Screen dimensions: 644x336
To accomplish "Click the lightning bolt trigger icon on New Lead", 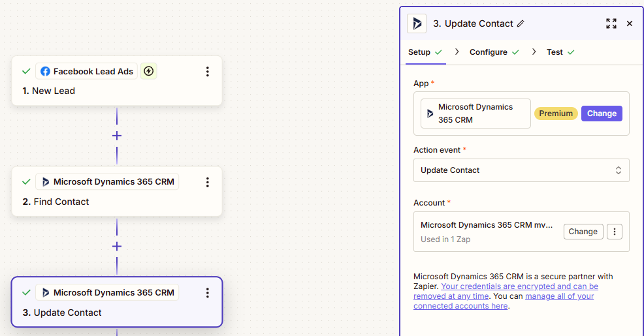I will 149,71.
